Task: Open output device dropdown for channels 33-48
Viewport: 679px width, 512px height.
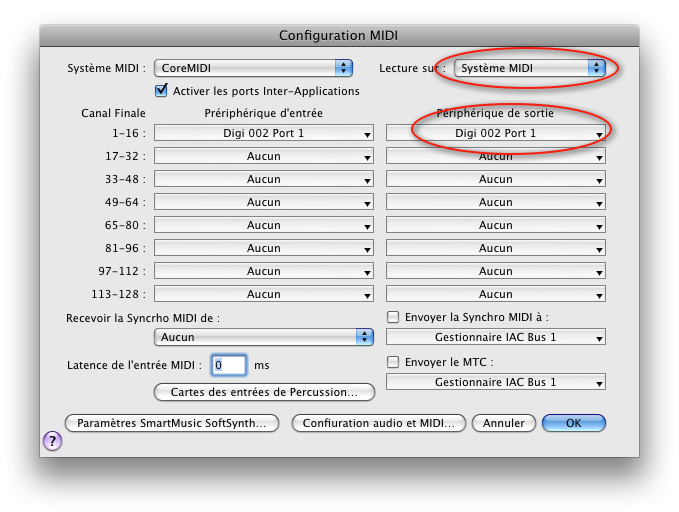Action: [496, 179]
